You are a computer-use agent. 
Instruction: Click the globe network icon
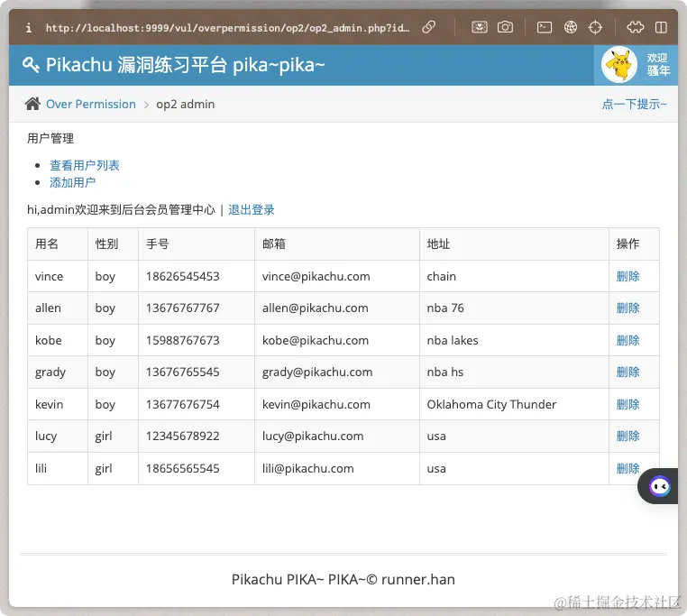click(x=570, y=27)
